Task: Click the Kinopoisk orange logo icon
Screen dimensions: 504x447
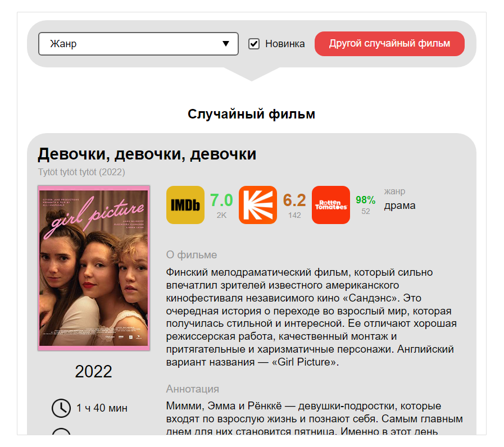Action: click(x=258, y=205)
